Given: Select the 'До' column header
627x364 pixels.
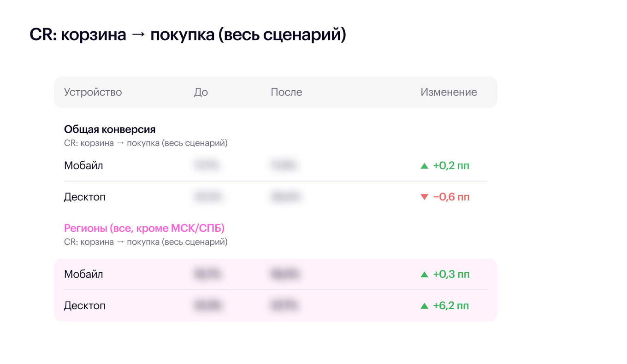Looking at the screenshot, I should (x=201, y=92).
